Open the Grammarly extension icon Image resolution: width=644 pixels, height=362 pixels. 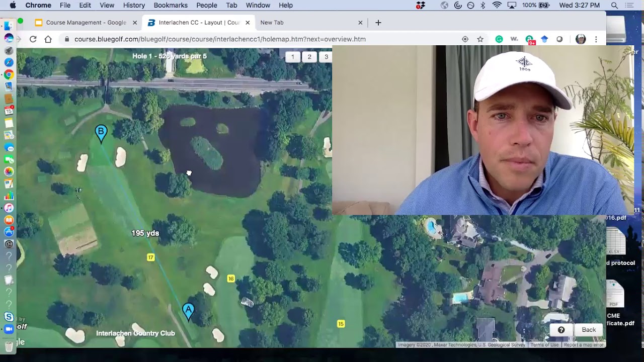click(x=499, y=39)
